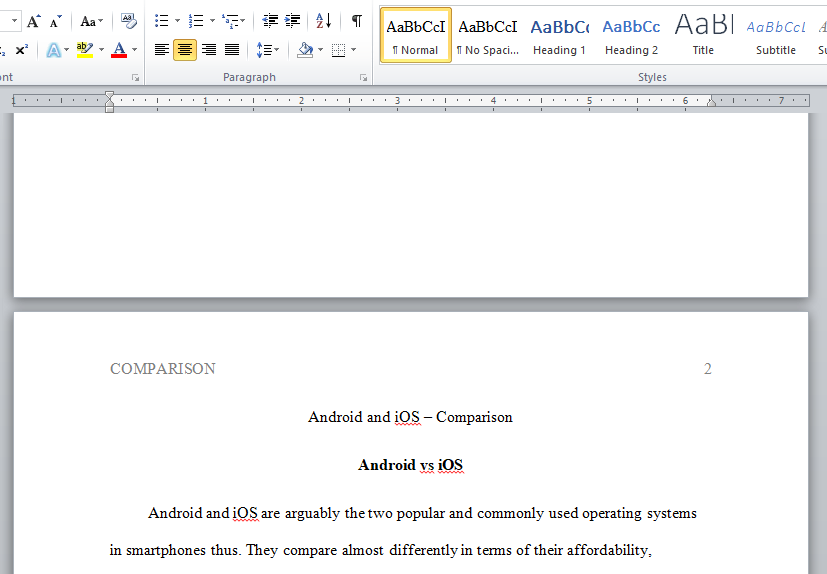The width and height of the screenshot is (827, 574).
Task: Apply the Heading 2 style
Action: pos(631,35)
